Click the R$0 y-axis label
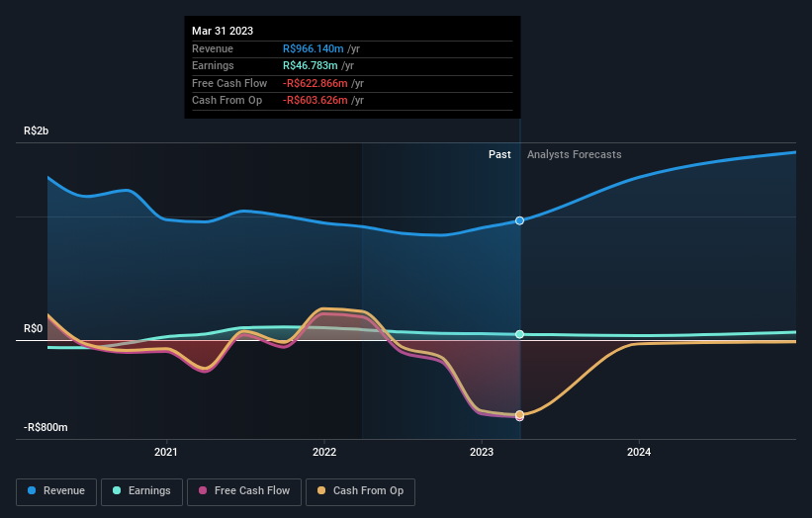The image size is (812, 518). click(x=34, y=329)
